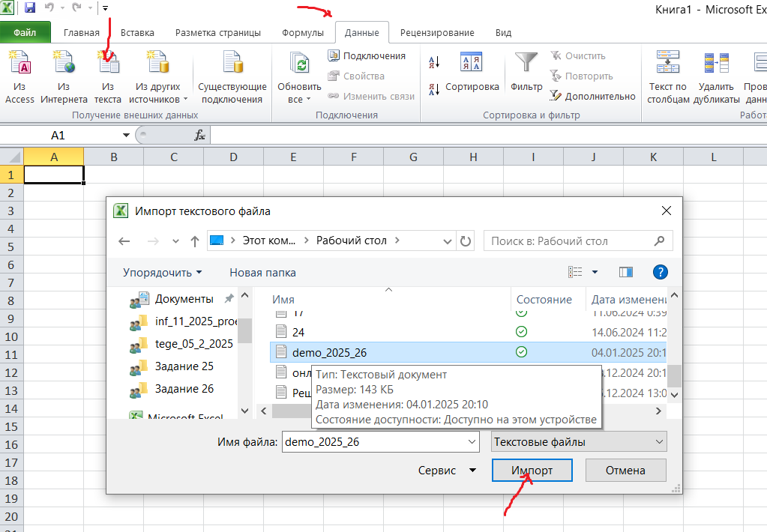The height and width of the screenshot is (532, 767).
Task: Sort files by Имя column header
Action: pos(390,299)
